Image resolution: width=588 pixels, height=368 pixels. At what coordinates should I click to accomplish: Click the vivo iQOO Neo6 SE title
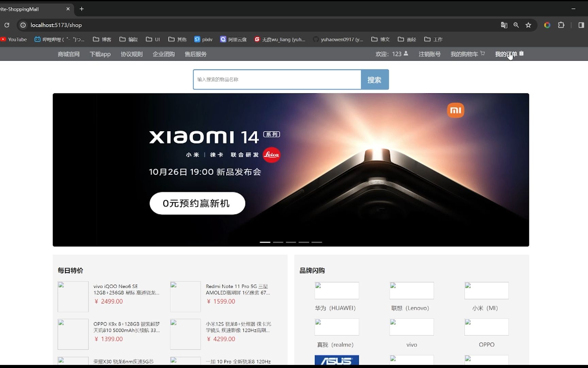126,289
